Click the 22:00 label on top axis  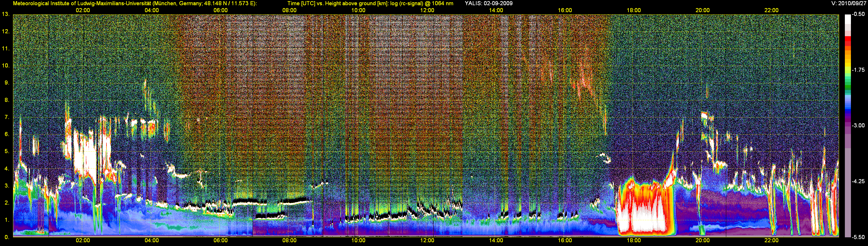click(x=771, y=10)
